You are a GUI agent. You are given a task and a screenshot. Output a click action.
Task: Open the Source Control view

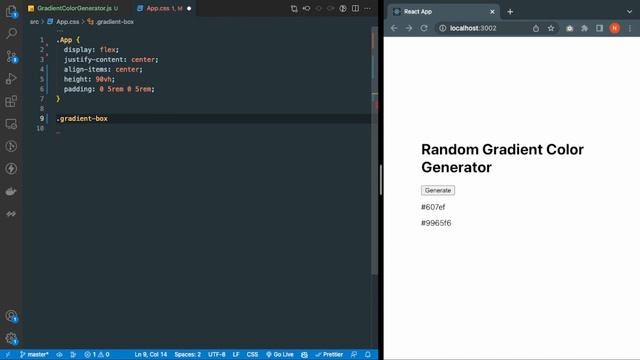coord(11,56)
